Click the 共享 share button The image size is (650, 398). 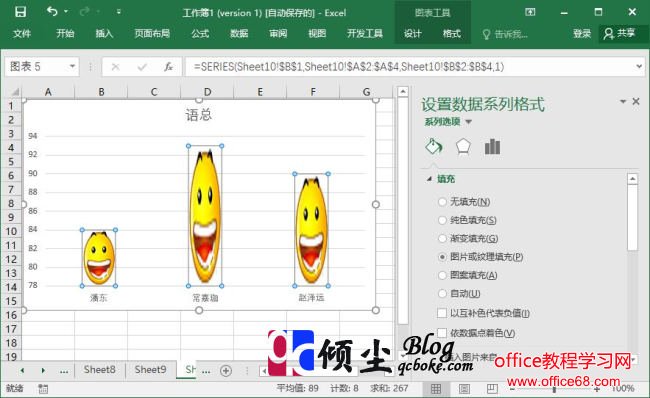(620, 34)
